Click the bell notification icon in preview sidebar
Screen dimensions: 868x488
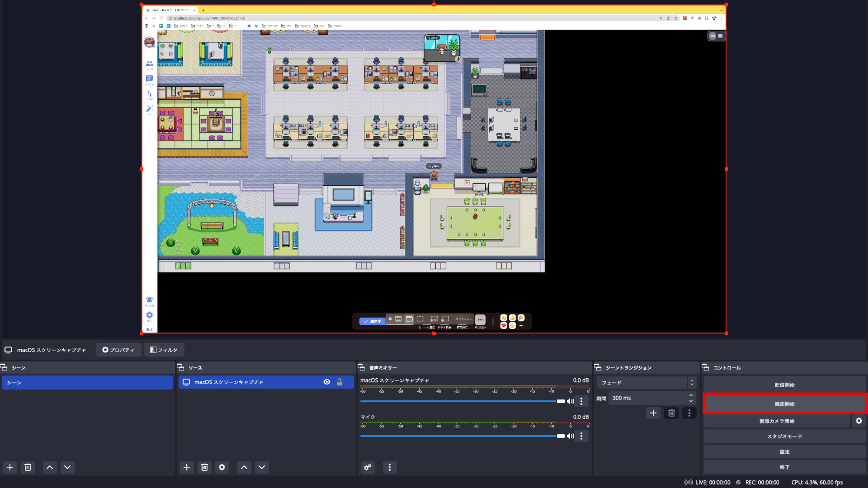pos(149,300)
